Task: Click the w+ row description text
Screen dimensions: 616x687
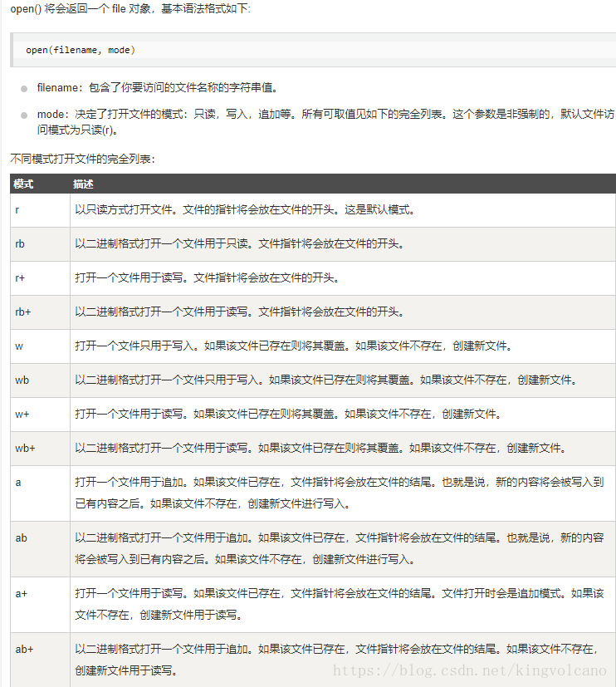Action: (x=288, y=414)
